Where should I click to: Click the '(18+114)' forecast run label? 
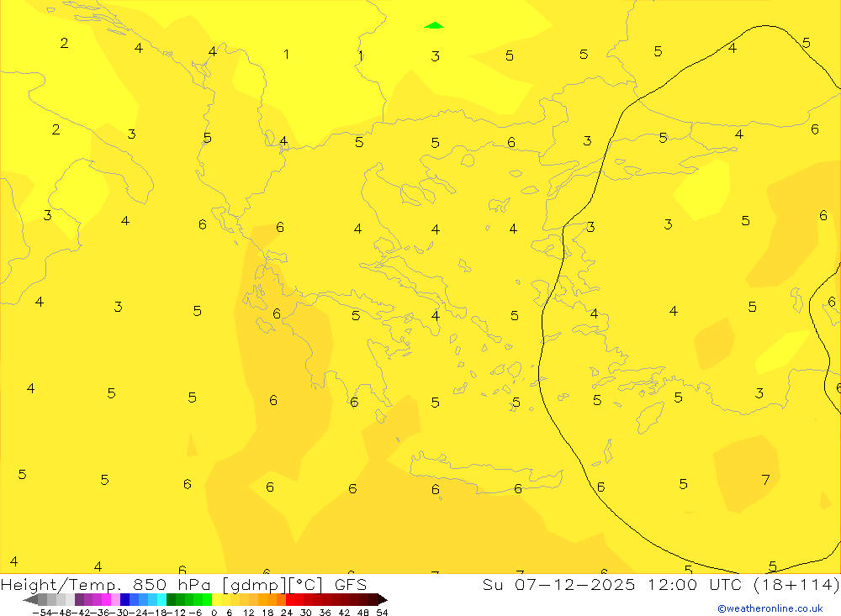[x=797, y=584]
